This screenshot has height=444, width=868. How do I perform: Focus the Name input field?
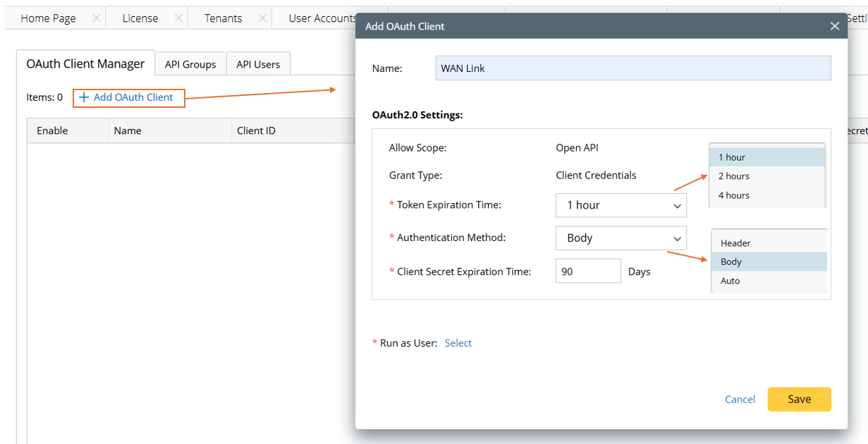(x=632, y=68)
